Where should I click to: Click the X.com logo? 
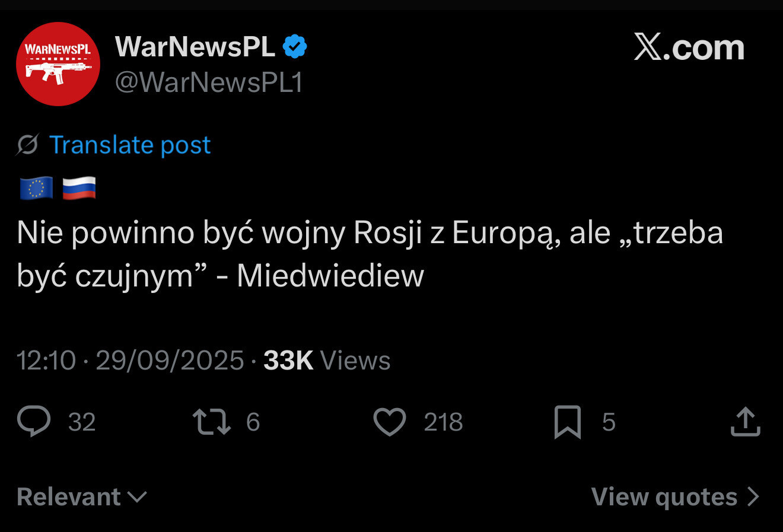689,47
